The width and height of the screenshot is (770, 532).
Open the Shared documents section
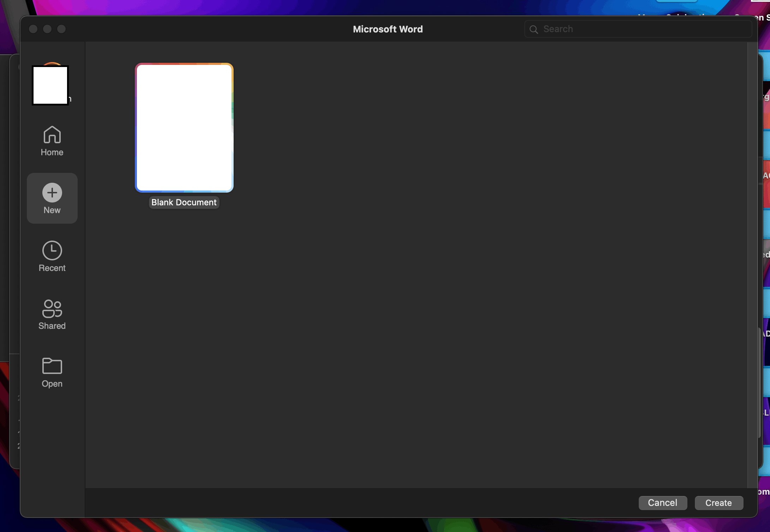(52, 314)
